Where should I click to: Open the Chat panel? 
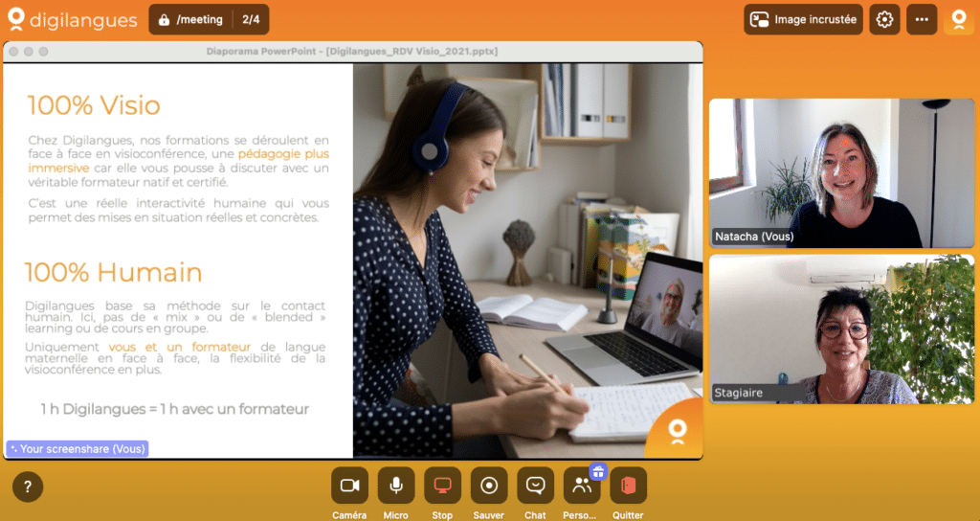click(x=535, y=486)
